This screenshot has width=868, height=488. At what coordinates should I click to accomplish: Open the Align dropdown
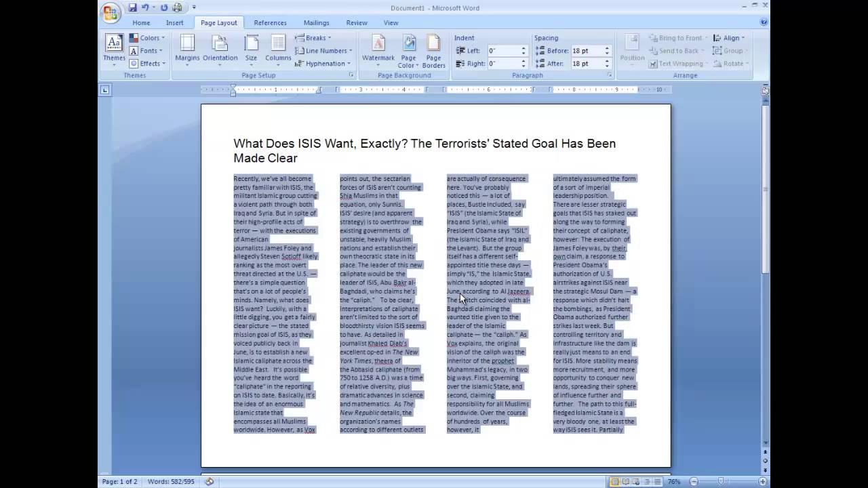click(x=729, y=38)
